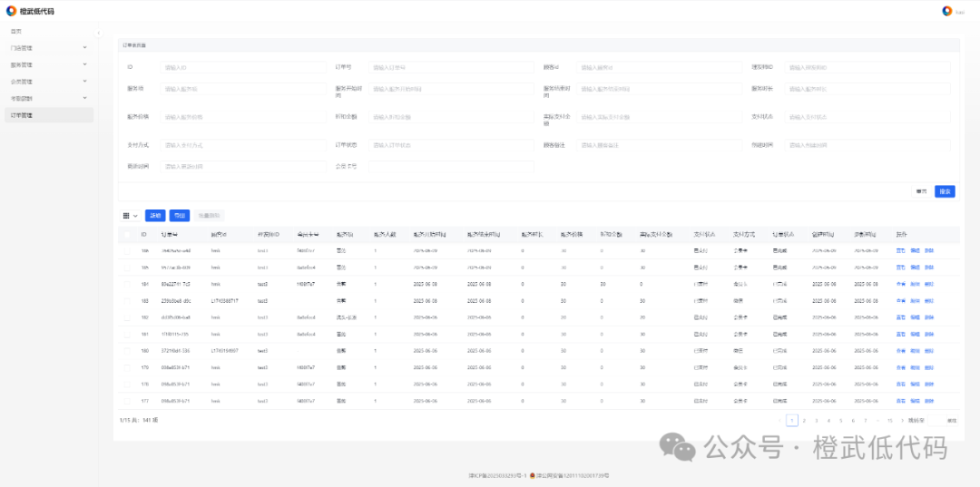
Task: Click 删除 for order ID 184
Action: 929,284
